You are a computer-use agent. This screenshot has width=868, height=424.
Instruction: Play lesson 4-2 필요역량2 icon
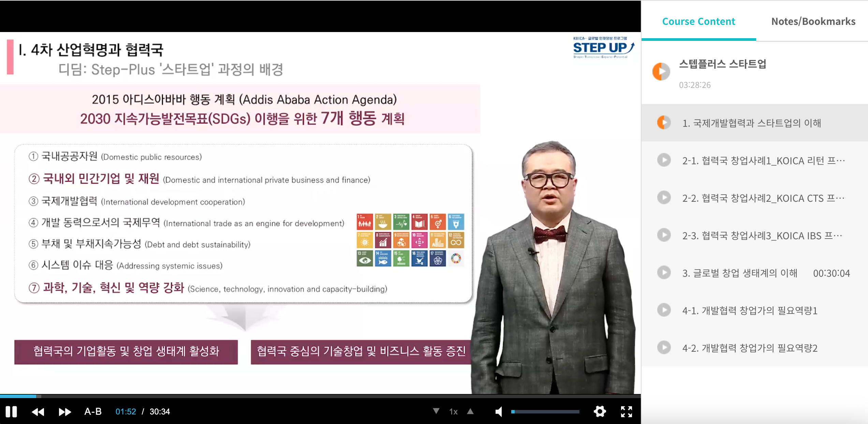(x=664, y=348)
